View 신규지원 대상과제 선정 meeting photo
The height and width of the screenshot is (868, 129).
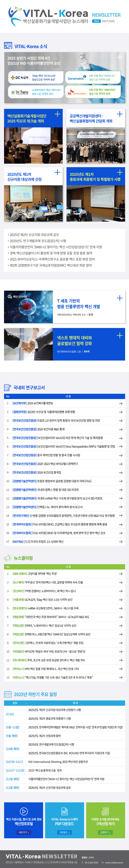pos(33,204)
